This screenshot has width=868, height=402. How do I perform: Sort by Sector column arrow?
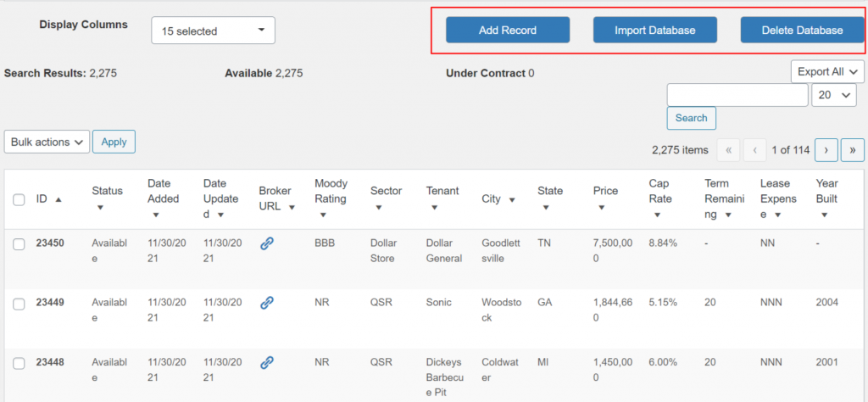pyautogui.click(x=379, y=208)
